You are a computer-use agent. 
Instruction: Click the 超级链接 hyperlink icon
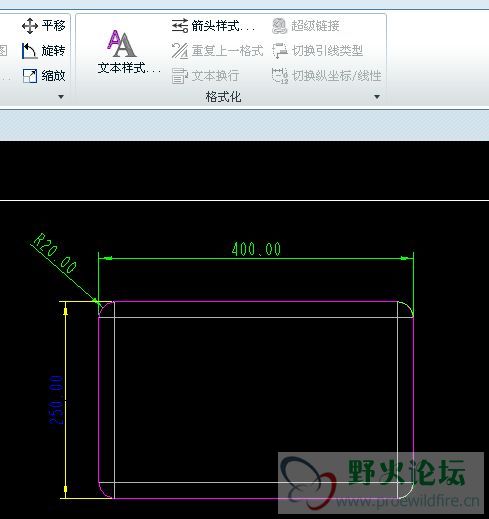(279, 26)
